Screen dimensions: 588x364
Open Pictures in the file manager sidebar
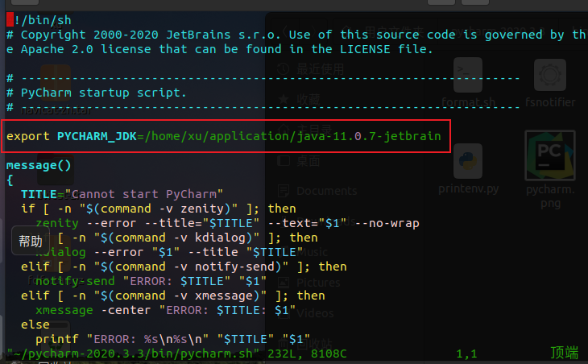click(x=318, y=283)
